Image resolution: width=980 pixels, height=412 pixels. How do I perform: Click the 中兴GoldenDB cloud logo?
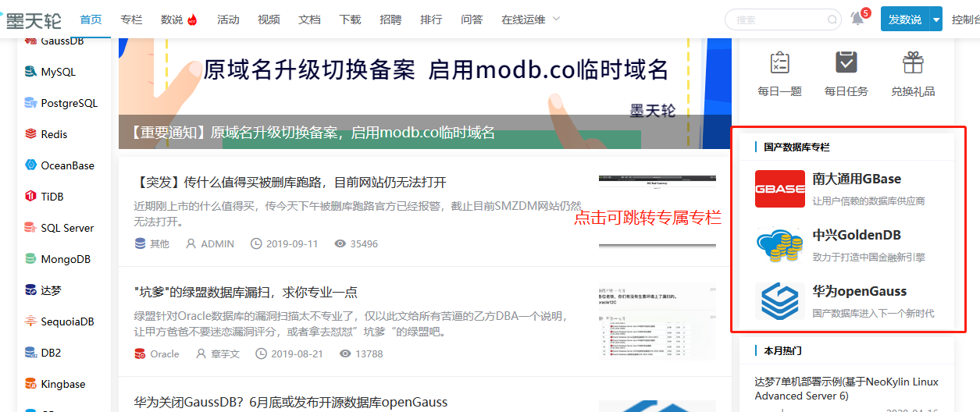click(779, 245)
